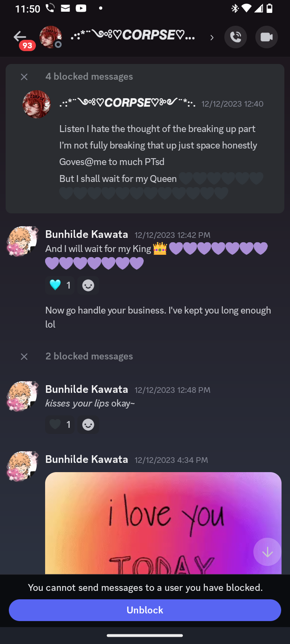Expand the chat profile chevron
290x644 pixels.
pos(212,37)
